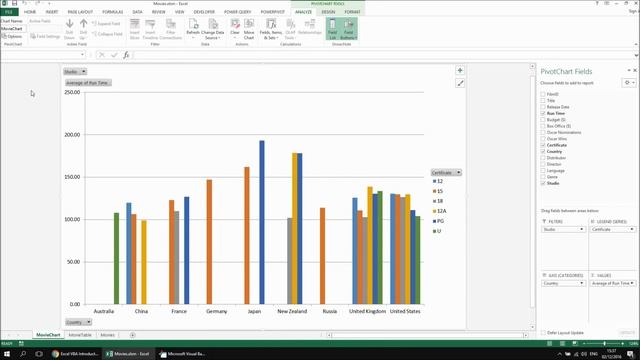Switch to the FORMULAS ribbon tab
This screenshot has height=360, width=640.
pyautogui.click(x=113, y=12)
